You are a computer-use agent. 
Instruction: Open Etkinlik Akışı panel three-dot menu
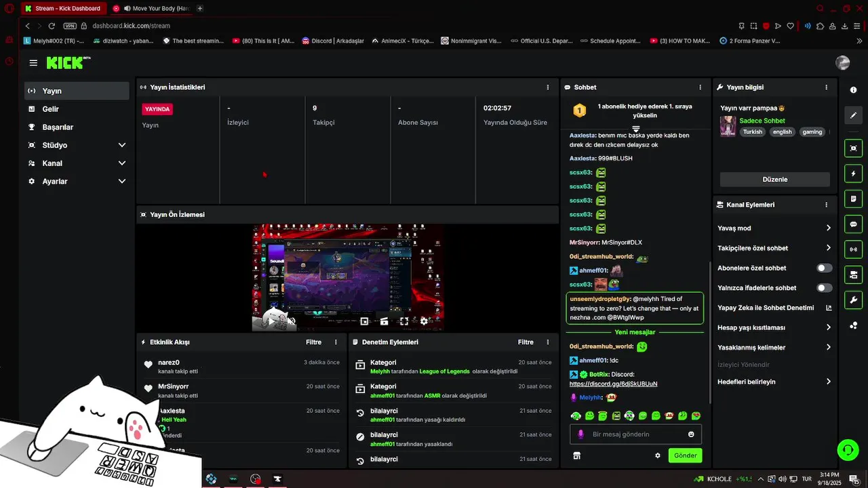point(336,342)
